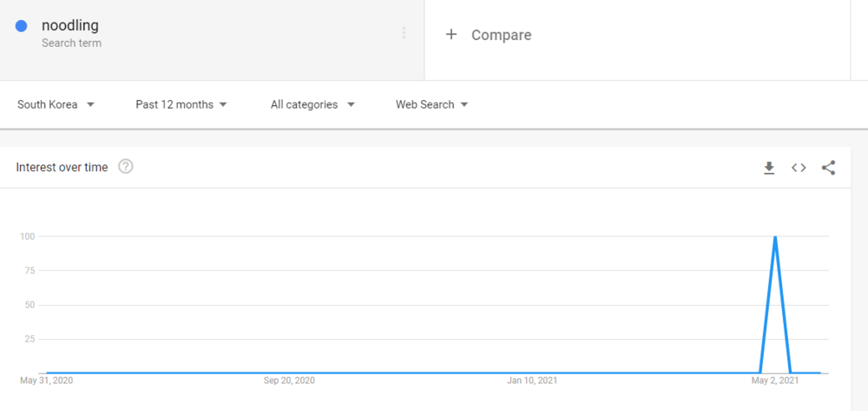Screen dimensions: 868x411
Task: Click the May 2, 2021 axis label
Action: tap(774, 381)
